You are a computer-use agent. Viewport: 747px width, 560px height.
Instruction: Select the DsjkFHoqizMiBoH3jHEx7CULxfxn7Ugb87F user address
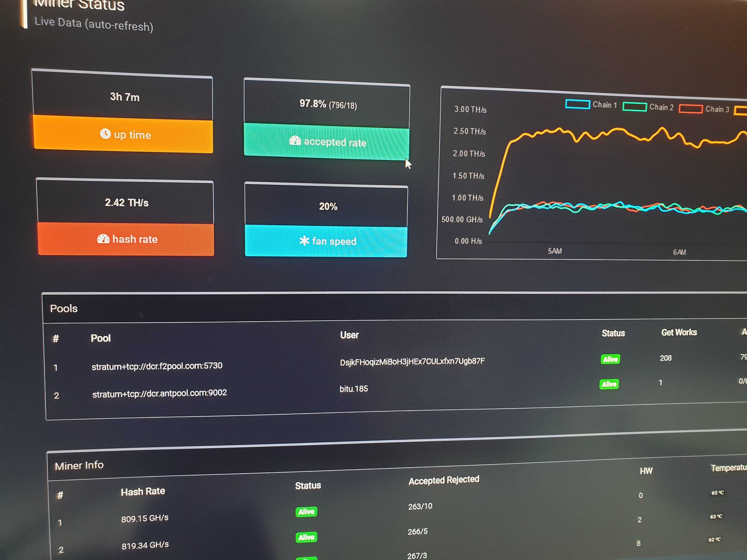(412, 361)
